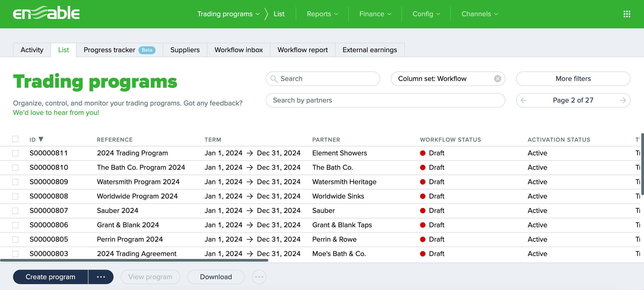Click the search magnifier icon
644x290 pixels.
pyautogui.click(x=274, y=79)
